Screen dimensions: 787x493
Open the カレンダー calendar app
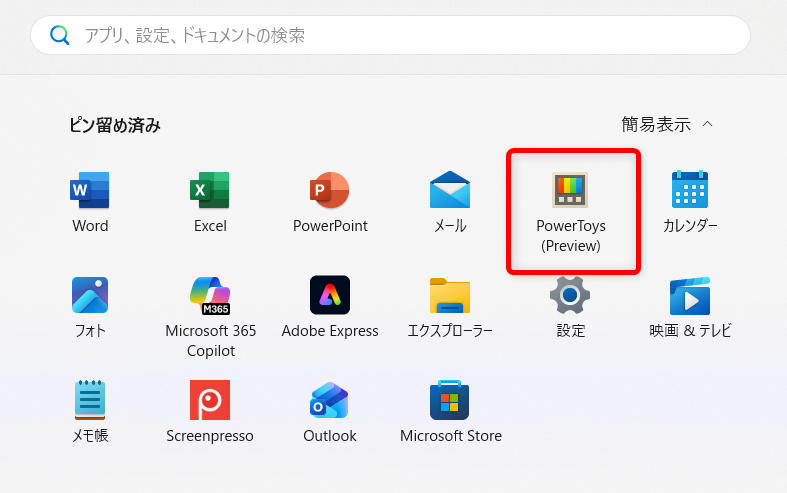click(x=690, y=202)
